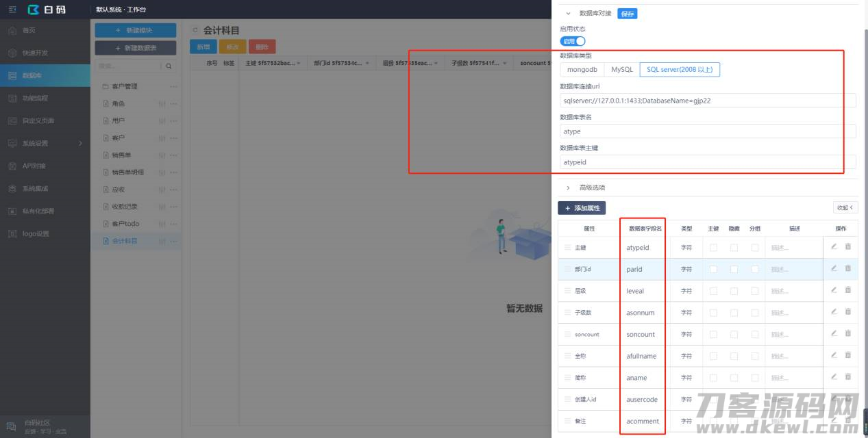
Task: Open 类型 字符 selector for aname row
Action: click(686, 378)
